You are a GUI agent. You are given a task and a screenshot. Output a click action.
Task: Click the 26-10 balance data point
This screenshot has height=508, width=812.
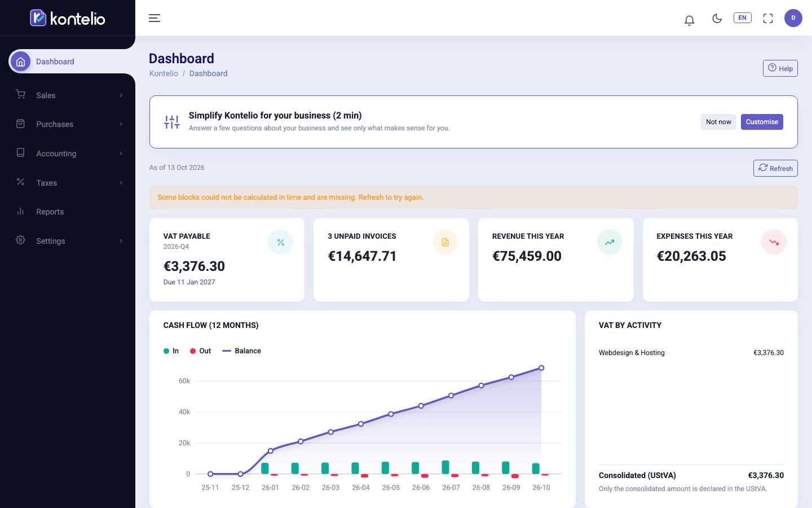click(x=541, y=368)
